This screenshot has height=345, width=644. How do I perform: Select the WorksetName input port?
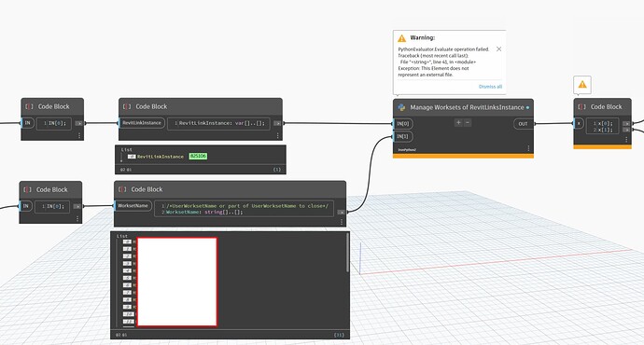[x=133, y=205]
